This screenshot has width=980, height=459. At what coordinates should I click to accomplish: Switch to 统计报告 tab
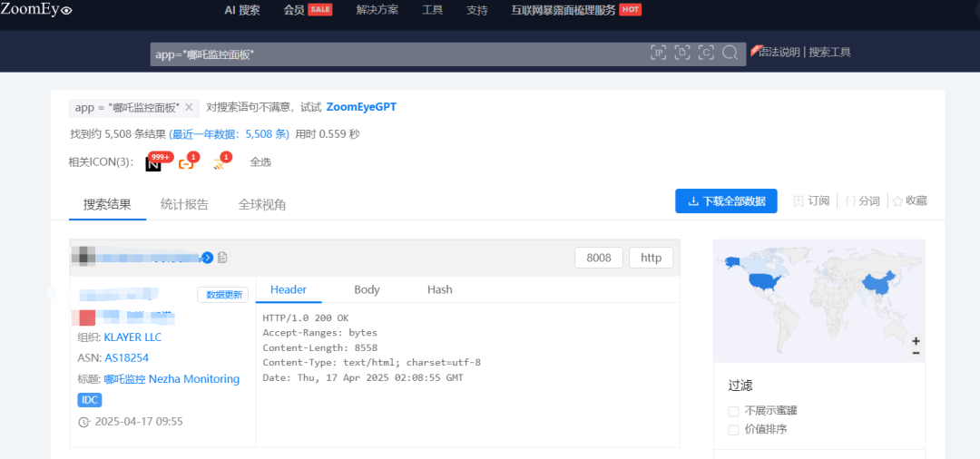(x=184, y=205)
